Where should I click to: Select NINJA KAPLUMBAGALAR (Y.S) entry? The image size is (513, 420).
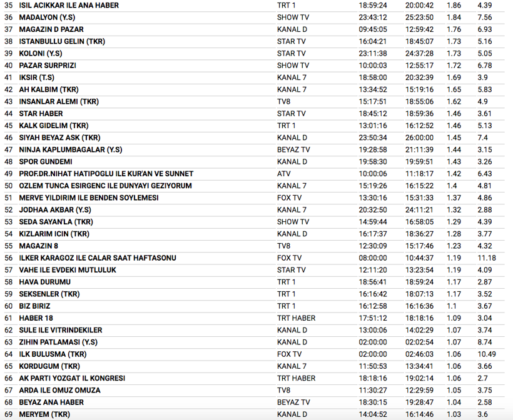point(71,149)
